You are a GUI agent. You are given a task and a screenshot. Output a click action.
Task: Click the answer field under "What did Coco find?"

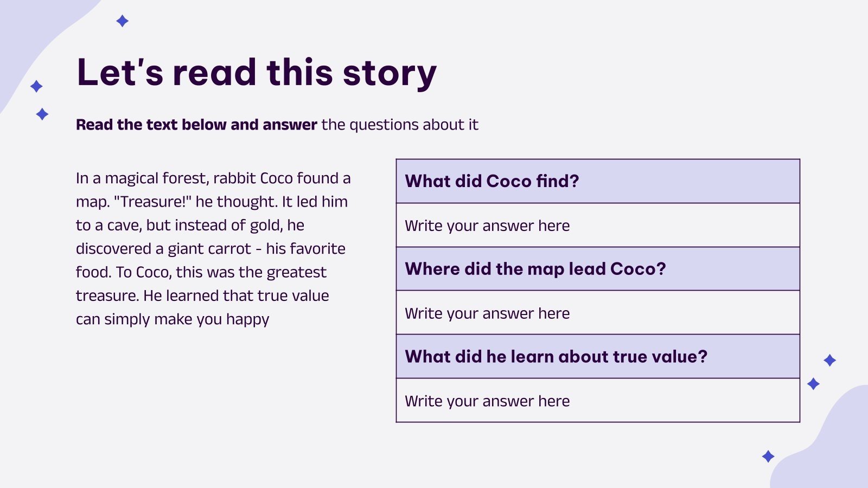pyautogui.click(x=598, y=226)
